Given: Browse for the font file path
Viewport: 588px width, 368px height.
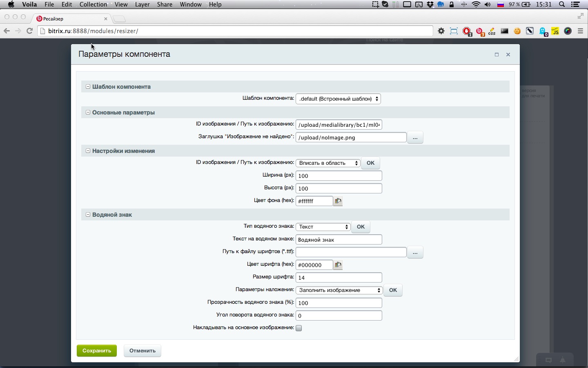Looking at the screenshot, I should [x=415, y=252].
